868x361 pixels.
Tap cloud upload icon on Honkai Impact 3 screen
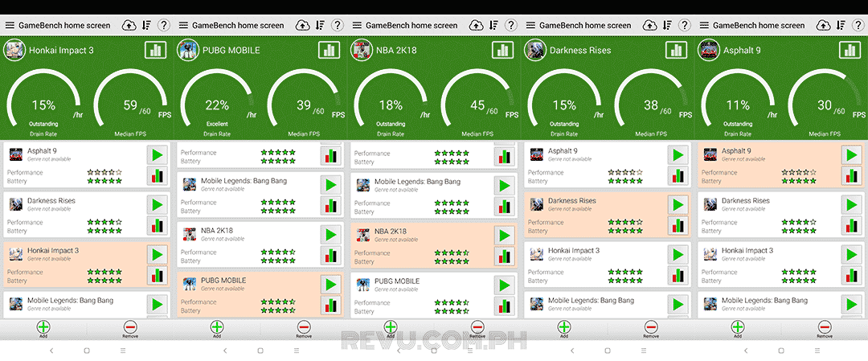point(129,26)
